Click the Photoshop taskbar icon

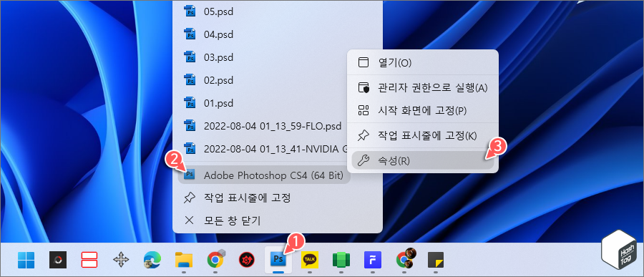click(278, 260)
